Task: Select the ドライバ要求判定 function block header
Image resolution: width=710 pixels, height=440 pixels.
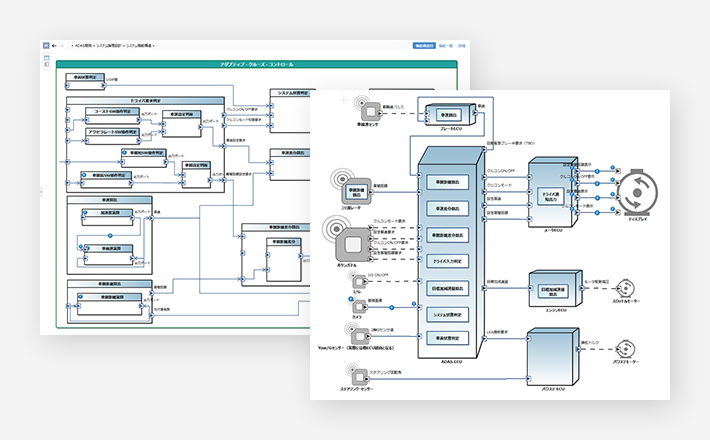Action: coord(146,101)
